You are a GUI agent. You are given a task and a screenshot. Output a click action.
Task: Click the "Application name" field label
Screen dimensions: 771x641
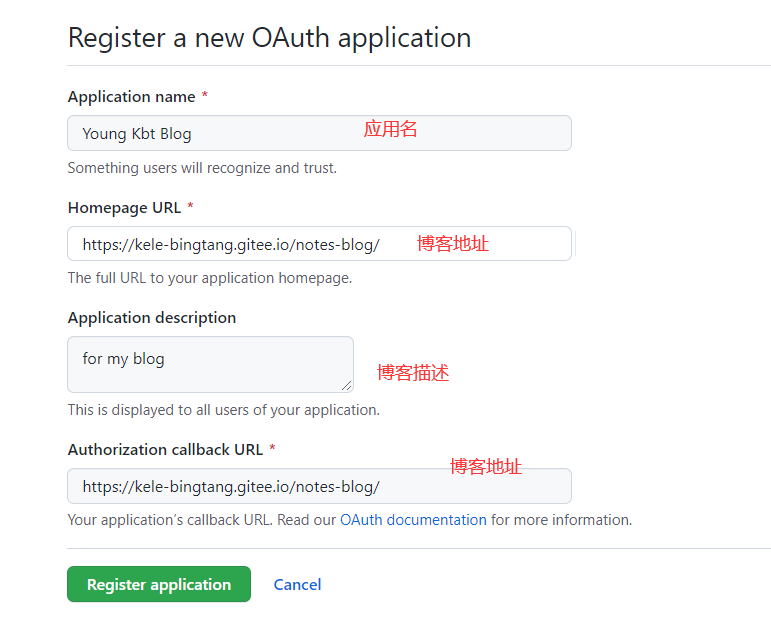click(x=131, y=97)
